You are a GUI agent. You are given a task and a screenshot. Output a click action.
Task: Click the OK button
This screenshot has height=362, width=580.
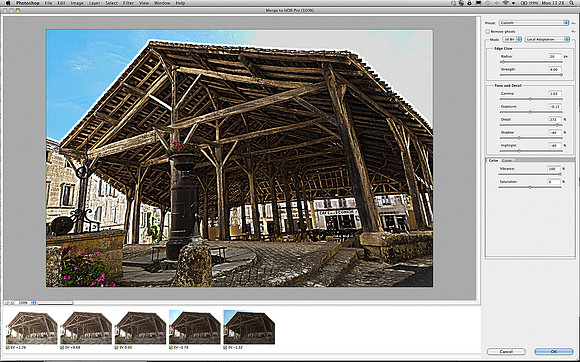(554, 352)
